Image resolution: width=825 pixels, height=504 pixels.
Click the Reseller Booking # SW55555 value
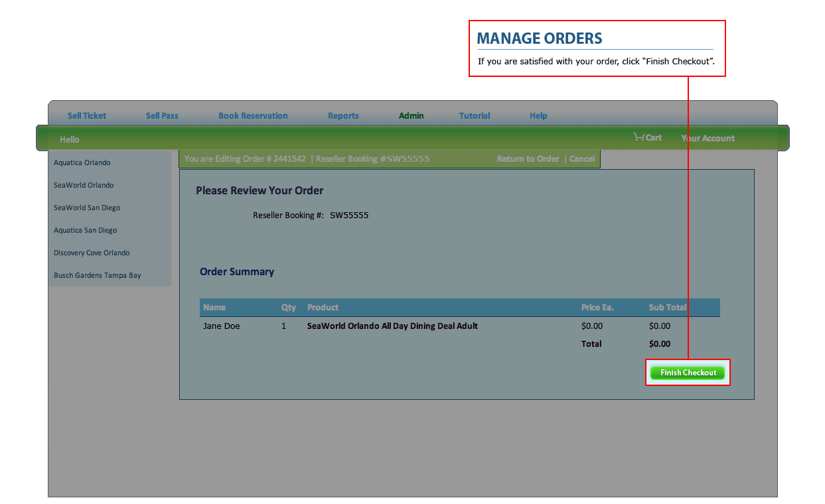[349, 215]
